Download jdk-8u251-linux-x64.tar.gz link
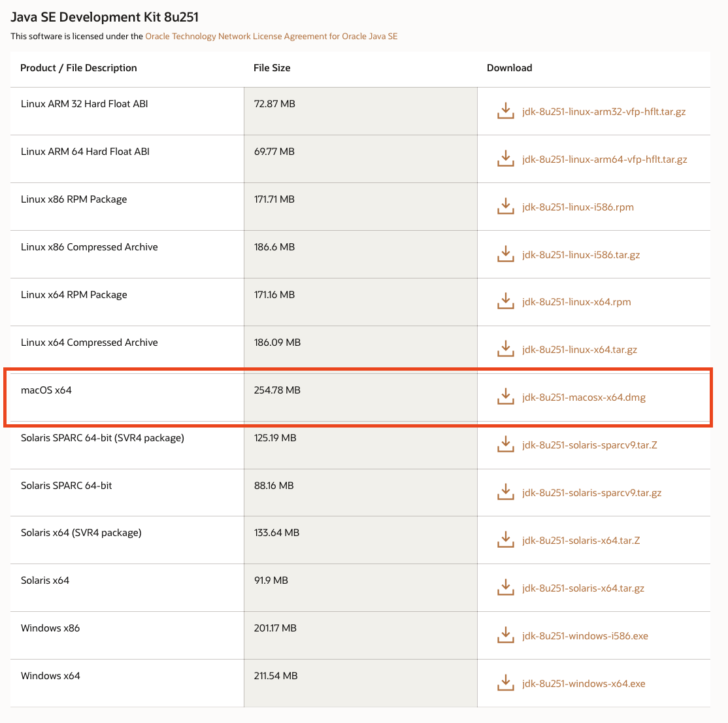The height and width of the screenshot is (723, 728). (580, 350)
